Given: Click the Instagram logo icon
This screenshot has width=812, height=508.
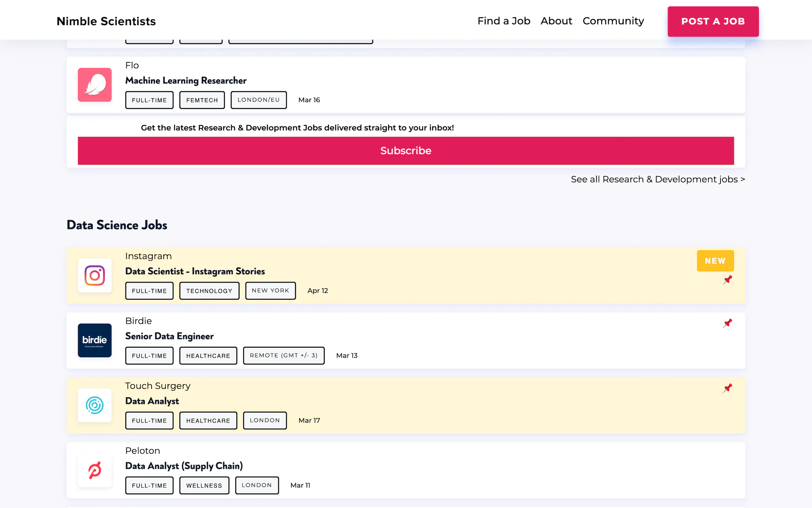Looking at the screenshot, I should (x=95, y=275).
